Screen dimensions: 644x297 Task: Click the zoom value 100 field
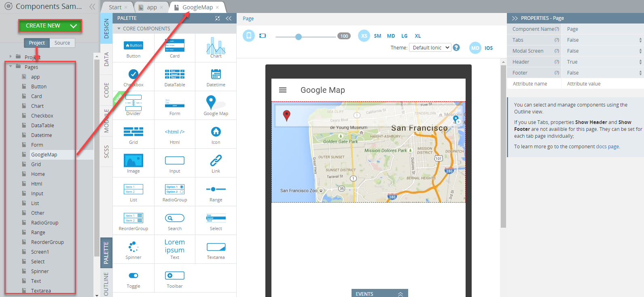click(x=344, y=36)
